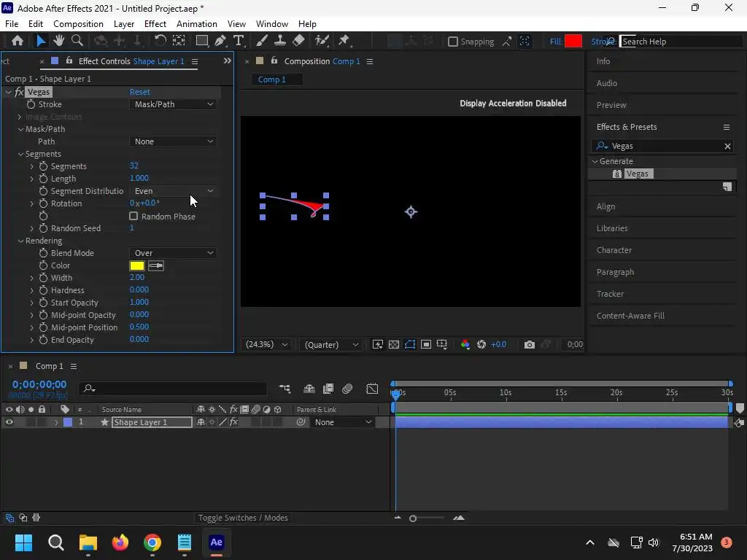Toggle the Vegas fx effect switch
This screenshot has height=560, width=747.
click(x=19, y=92)
